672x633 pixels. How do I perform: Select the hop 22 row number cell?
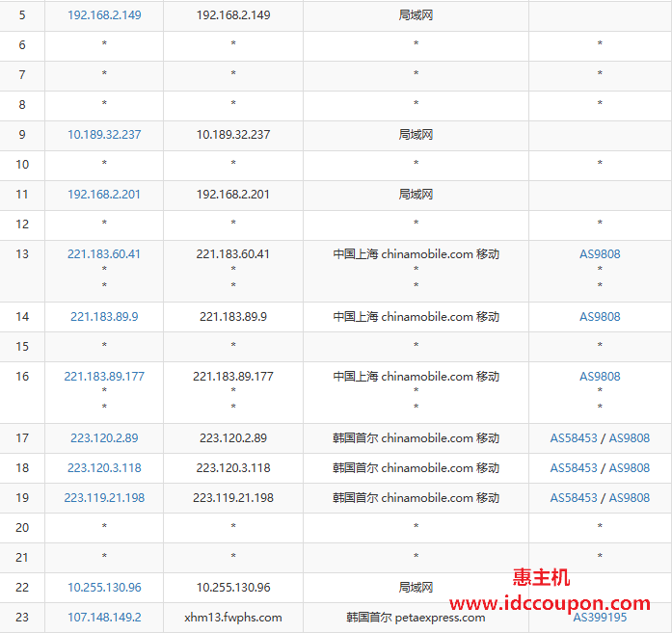(x=22, y=588)
